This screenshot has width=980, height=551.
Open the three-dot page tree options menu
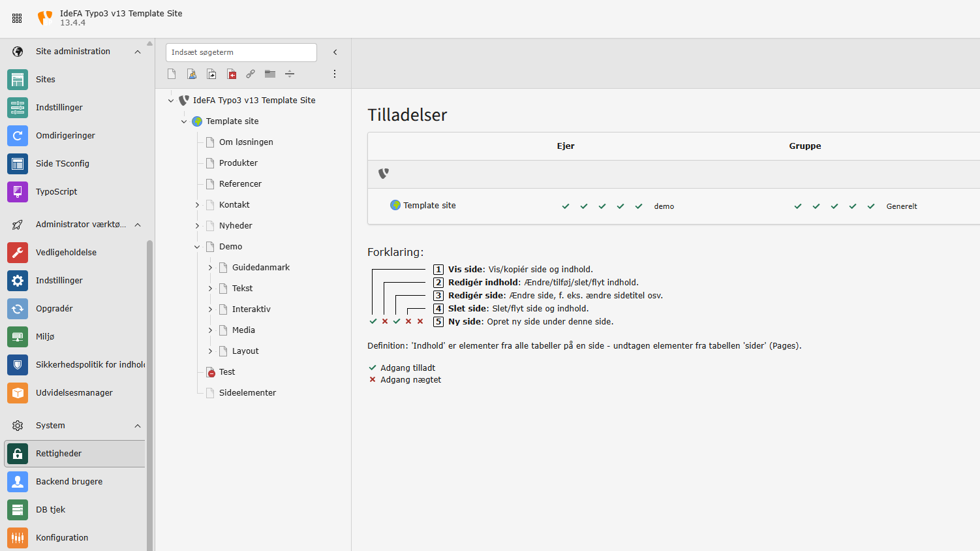[x=335, y=74]
